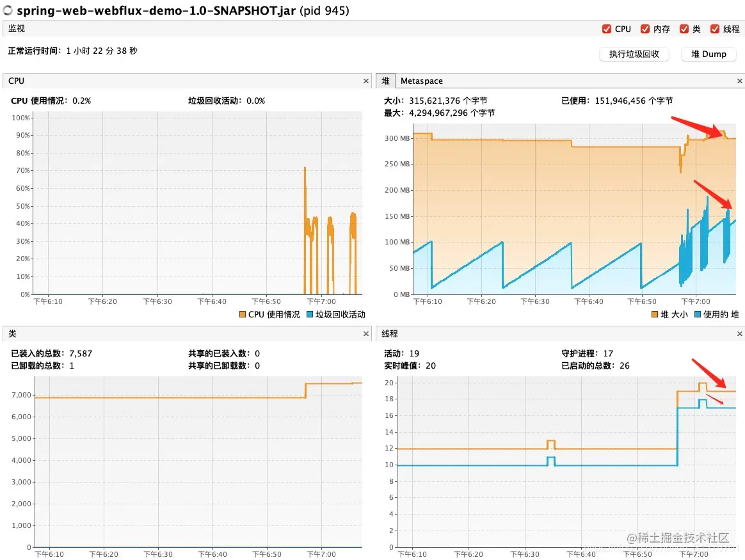Click used heap 151,946,456 个字节 value
This screenshot has height=560, width=745.
[634, 100]
